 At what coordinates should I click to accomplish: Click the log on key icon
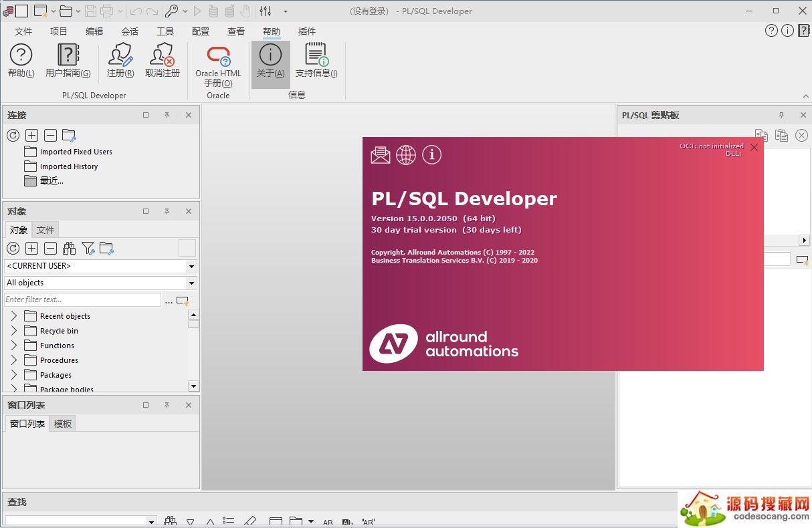(x=171, y=11)
